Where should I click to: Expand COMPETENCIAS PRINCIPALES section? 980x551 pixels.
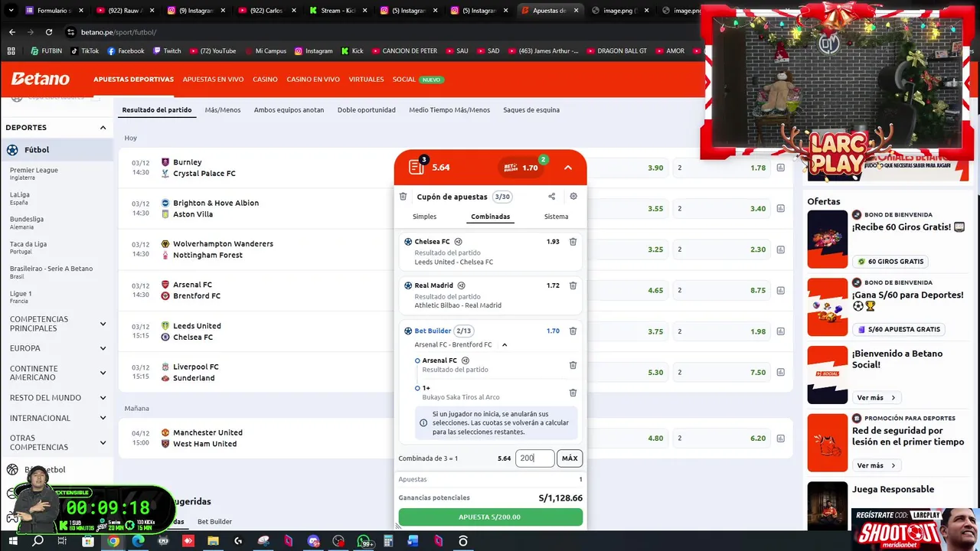[103, 324]
